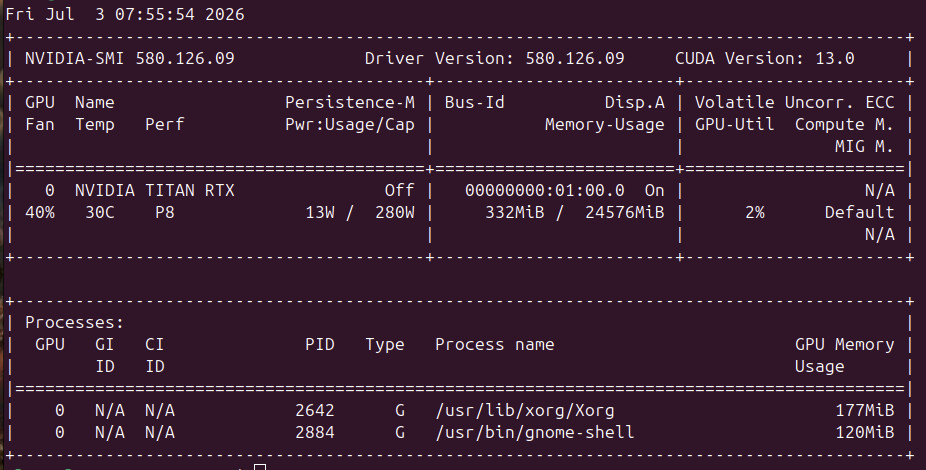Screen dimensions: 926x470
Task: Click the temperature "30C"
Action: click(x=100, y=213)
